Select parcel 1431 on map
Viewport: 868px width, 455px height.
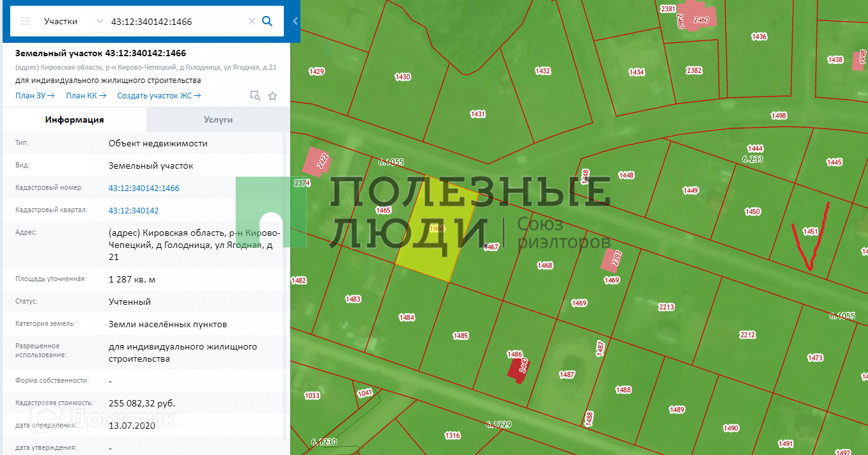(x=477, y=114)
